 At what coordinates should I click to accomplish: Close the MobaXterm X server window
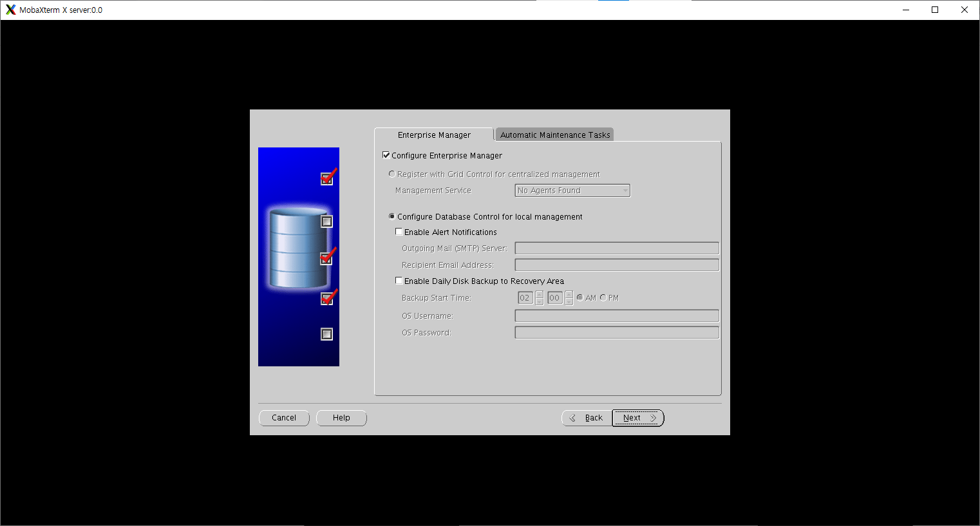(965, 10)
